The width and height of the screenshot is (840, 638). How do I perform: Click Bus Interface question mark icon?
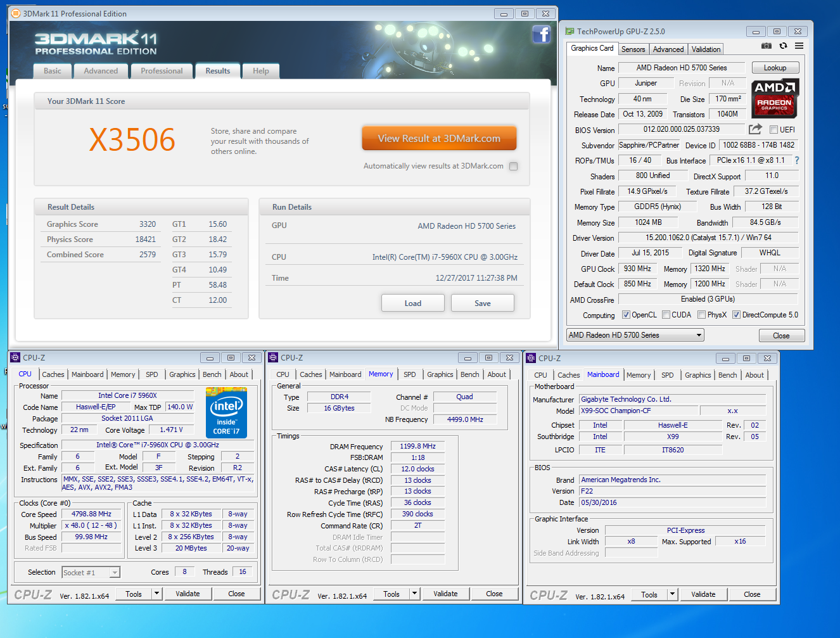[x=797, y=160]
